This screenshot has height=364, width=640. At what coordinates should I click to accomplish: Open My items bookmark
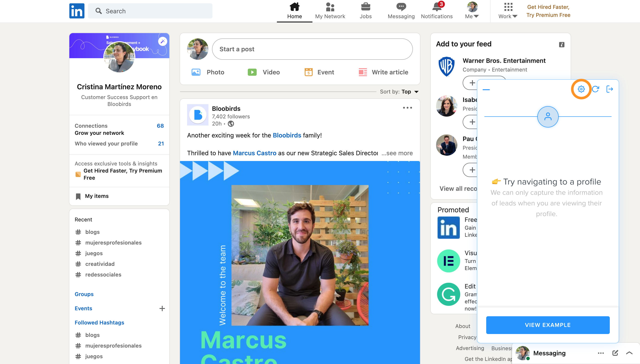click(x=92, y=196)
